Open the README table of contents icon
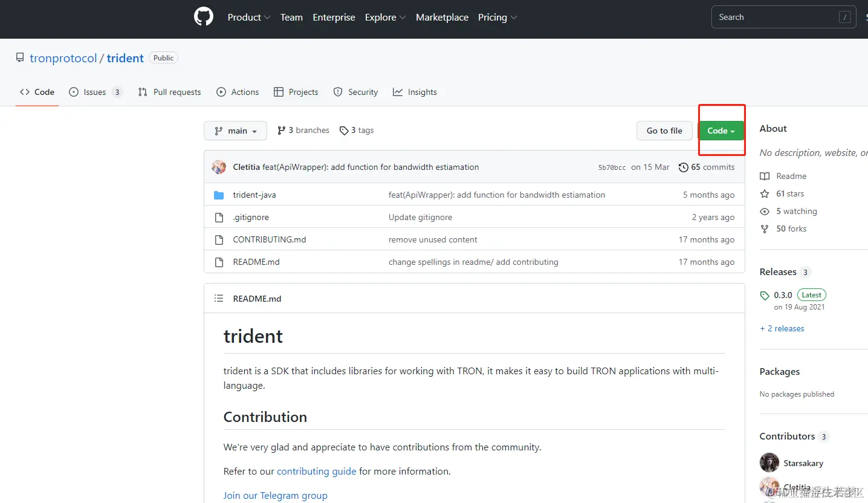 (x=219, y=298)
